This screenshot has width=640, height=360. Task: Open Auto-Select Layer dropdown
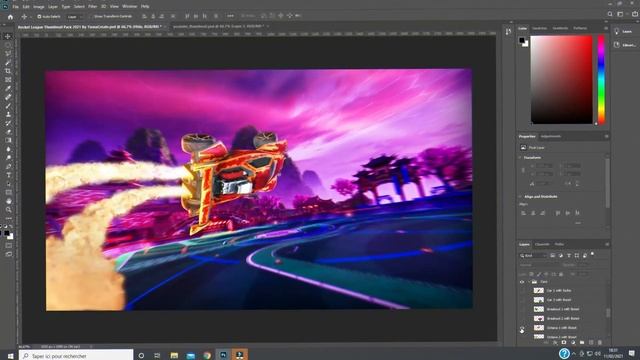pyautogui.click(x=75, y=17)
